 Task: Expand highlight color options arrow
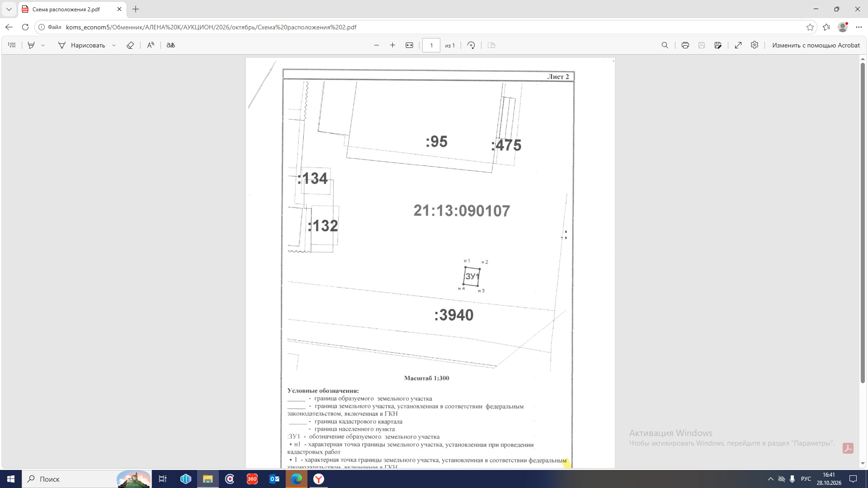tap(43, 45)
